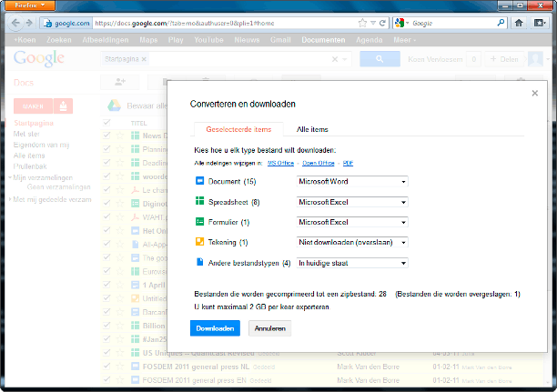Go to the browser home page icon
This screenshot has width=557, height=392.
pyautogui.click(x=519, y=23)
